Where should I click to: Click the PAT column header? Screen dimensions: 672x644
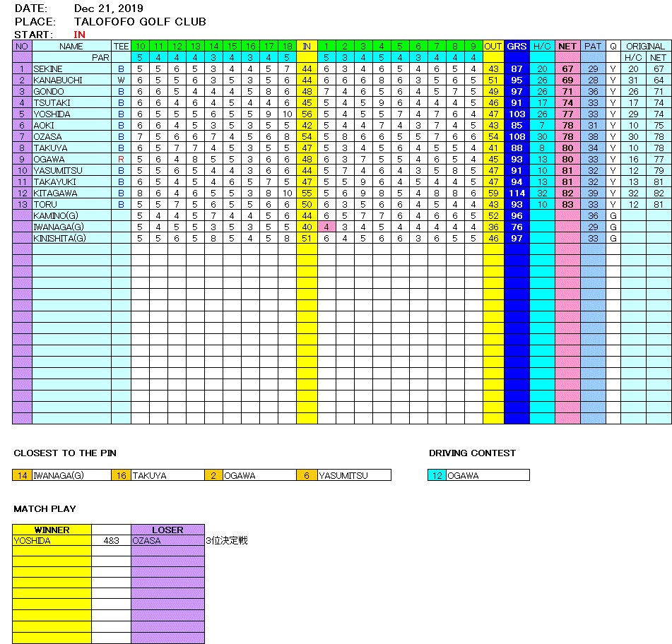[x=593, y=46]
